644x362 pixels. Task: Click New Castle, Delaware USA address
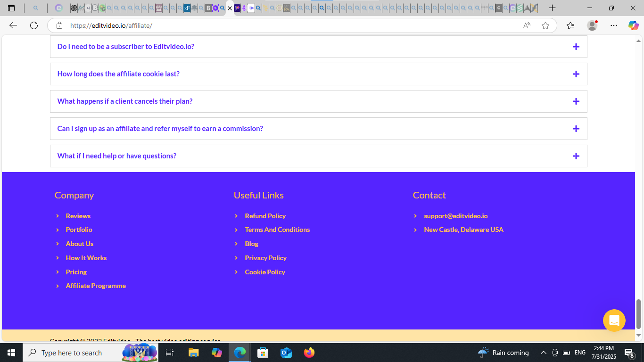(463, 230)
